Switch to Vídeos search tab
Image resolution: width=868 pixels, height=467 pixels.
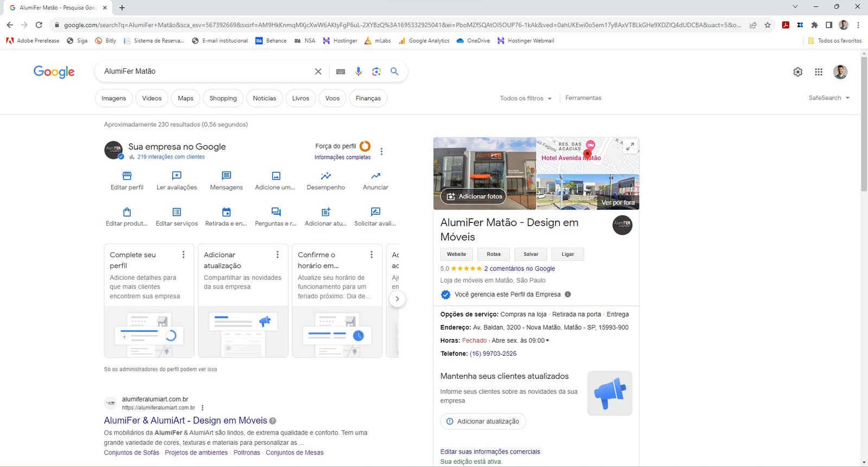pyautogui.click(x=152, y=98)
